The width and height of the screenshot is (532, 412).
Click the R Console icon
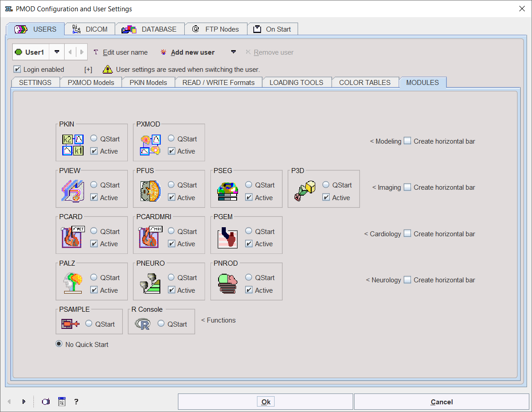(143, 324)
